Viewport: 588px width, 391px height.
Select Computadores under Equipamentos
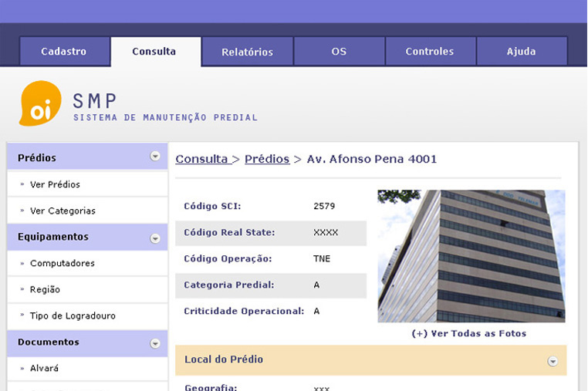pyautogui.click(x=63, y=264)
